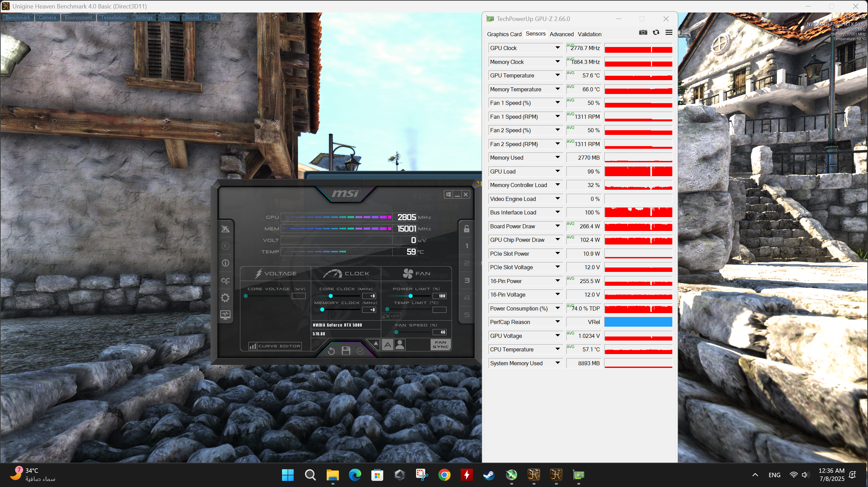The height and width of the screenshot is (487, 868).
Task: Select Afterburner profile slot 3
Action: (x=467, y=280)
